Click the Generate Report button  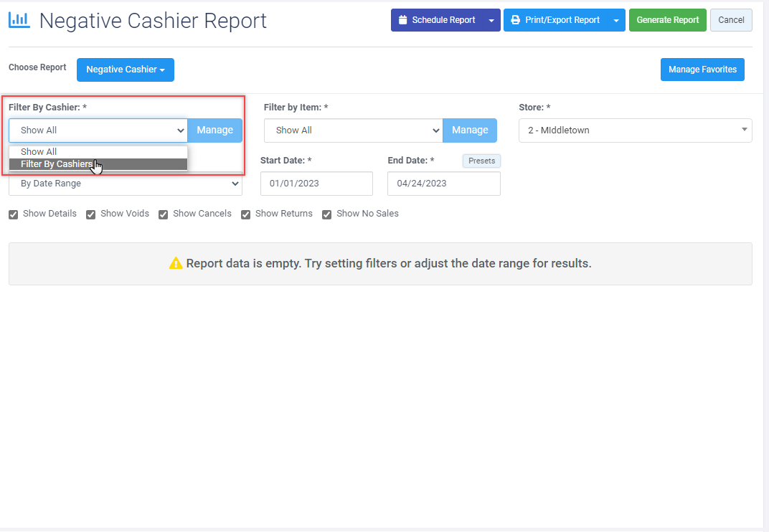[667, 20]
